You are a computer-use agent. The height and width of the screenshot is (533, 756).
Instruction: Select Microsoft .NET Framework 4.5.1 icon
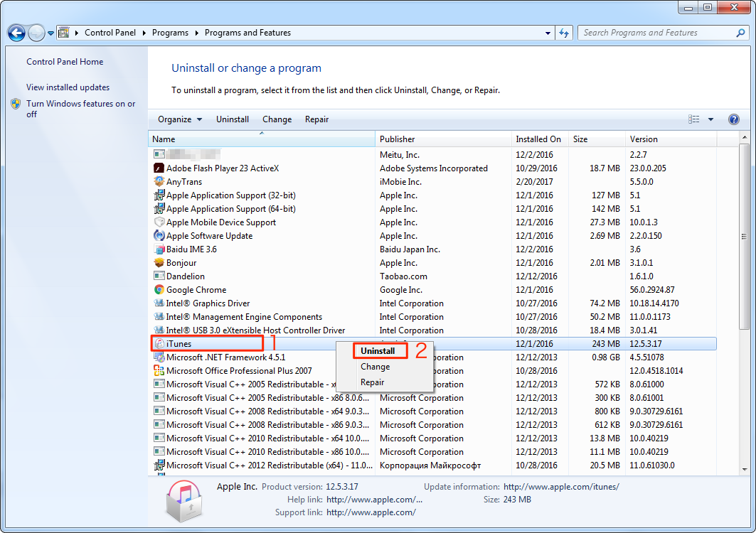tap(159, 357)
